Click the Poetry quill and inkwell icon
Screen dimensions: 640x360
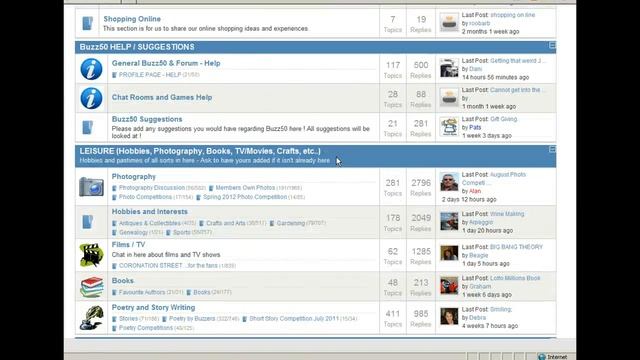91,318
